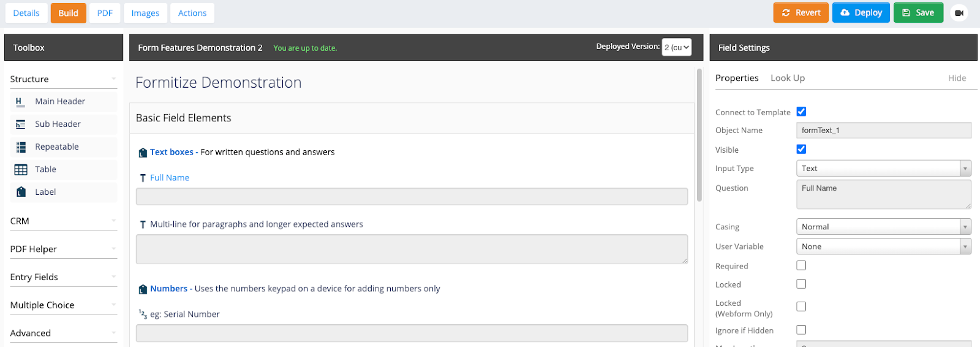Screen dimensions: 980x347
Task: Open the Deployed Version dropdown
Action: (x=677, y=47)
